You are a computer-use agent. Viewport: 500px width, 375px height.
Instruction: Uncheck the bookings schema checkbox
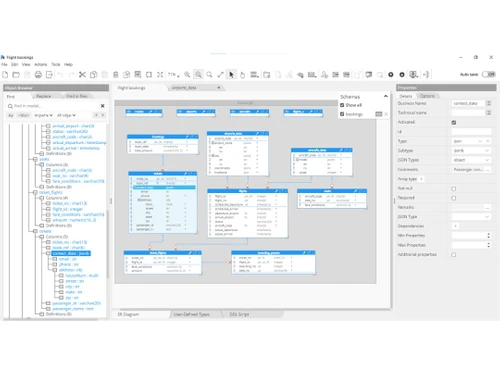click(342, 114)
